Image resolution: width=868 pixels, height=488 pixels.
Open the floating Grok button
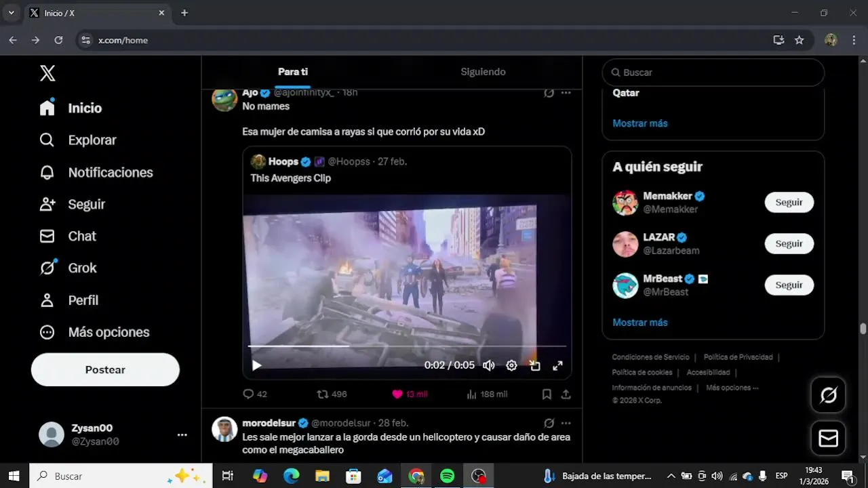pyautogui.click(x=828, y=395)
